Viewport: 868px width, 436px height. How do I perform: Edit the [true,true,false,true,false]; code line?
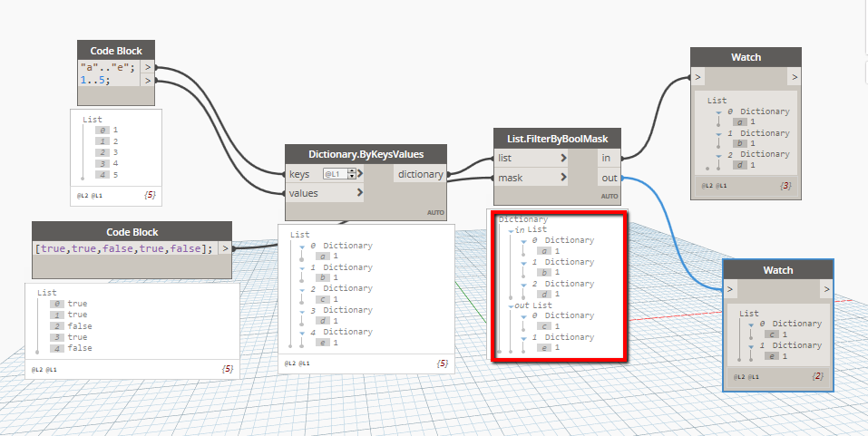[124, 249]
